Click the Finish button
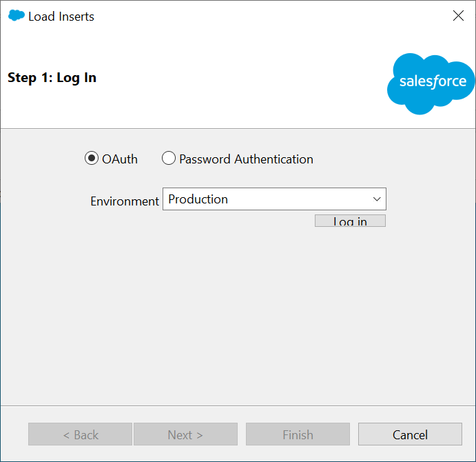Viewport: 476px width, 462px height. [298, 434]
